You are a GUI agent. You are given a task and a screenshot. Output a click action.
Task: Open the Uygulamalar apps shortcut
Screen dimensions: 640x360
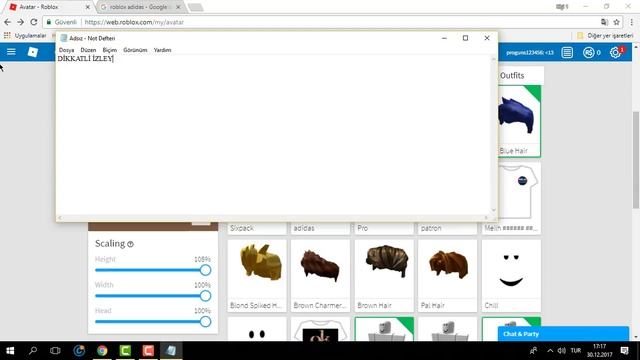[x=25, y=36]
